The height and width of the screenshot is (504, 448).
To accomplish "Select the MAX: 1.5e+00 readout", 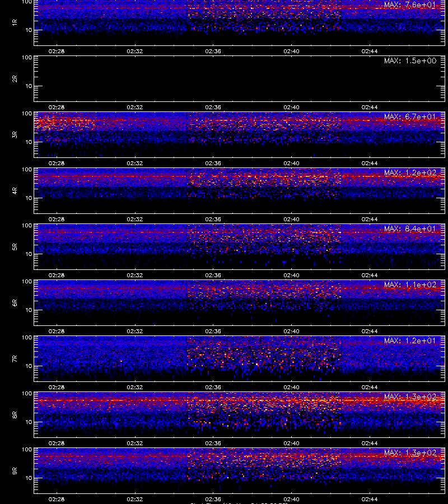I will (410, 60).
